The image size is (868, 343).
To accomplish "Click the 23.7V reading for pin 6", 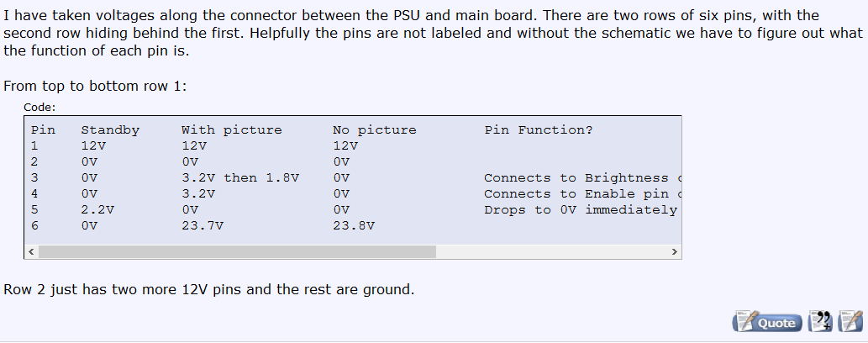I will (x=203, y=226).
